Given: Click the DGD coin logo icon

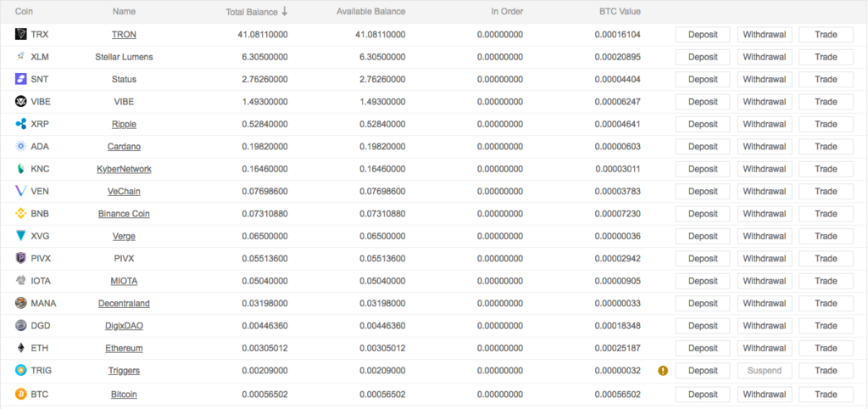Looking at the screenshot, I should [x=21, y=326].
